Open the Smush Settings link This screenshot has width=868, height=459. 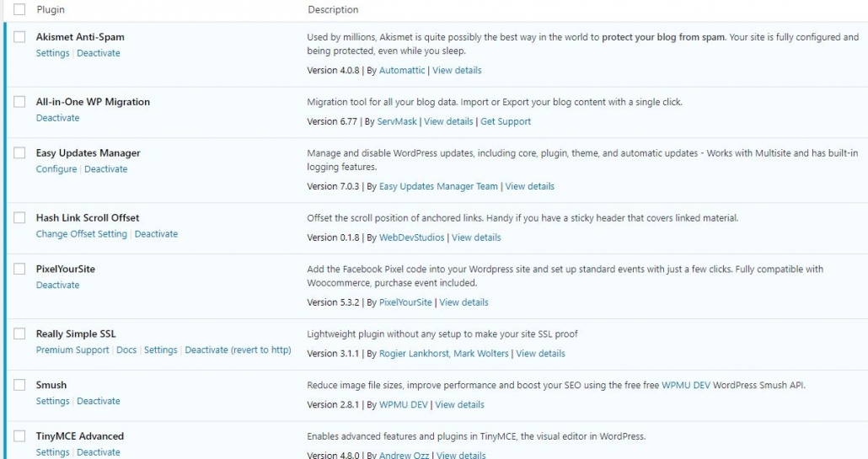pyautogui.click(x=52, y=401)
